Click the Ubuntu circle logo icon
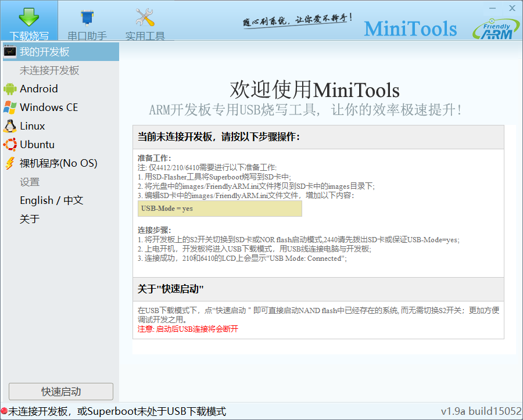This screenshot has height=420, width=523. 10,145
